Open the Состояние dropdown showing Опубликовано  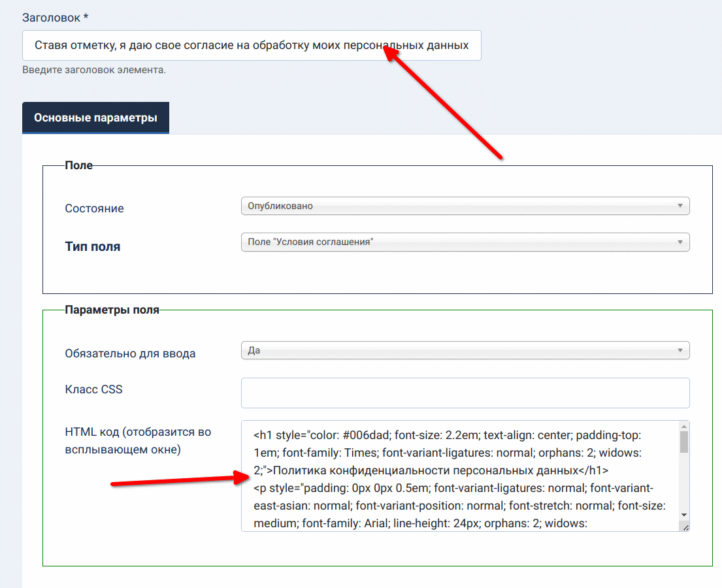457,206
